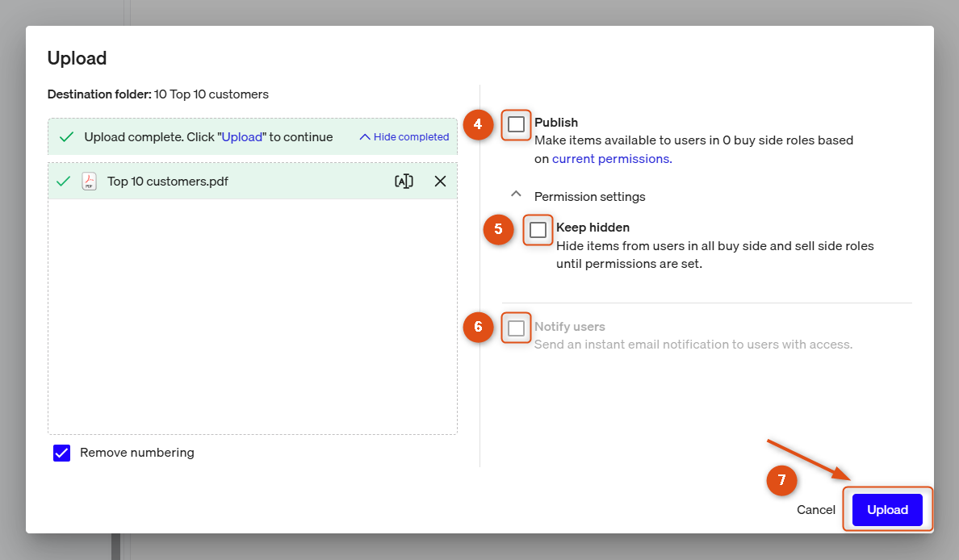Viewport: 959px width, 560px height.
Task: Click the PDF file icon next to Top 10 customers.pdf
Action: click(x=90, y=181)
